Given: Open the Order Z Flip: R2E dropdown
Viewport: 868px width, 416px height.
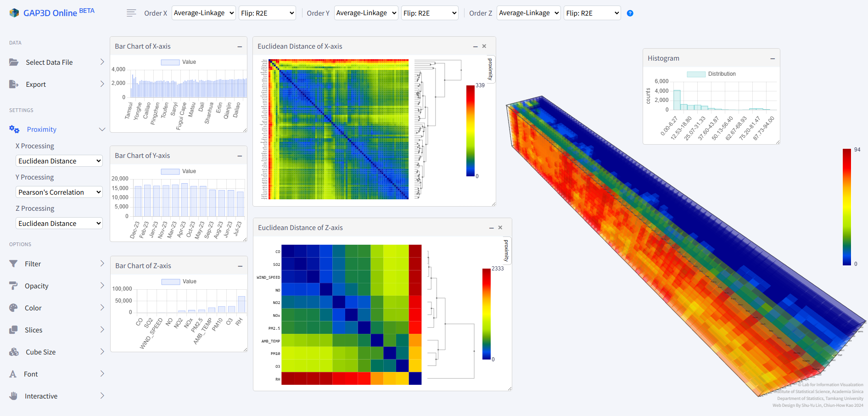Looking at the screenshot, I should pyautogui.click(x=592, y=13).
